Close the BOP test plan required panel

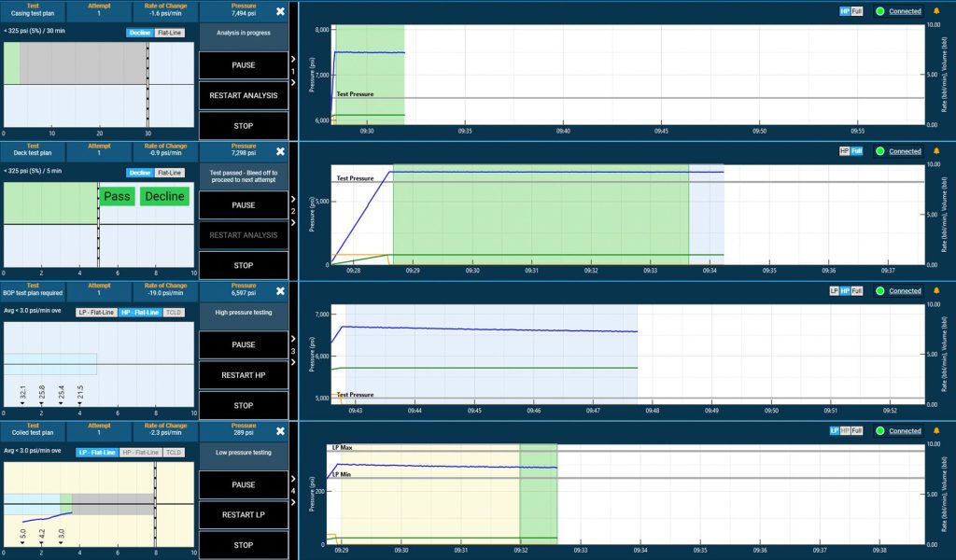[280, 291]
